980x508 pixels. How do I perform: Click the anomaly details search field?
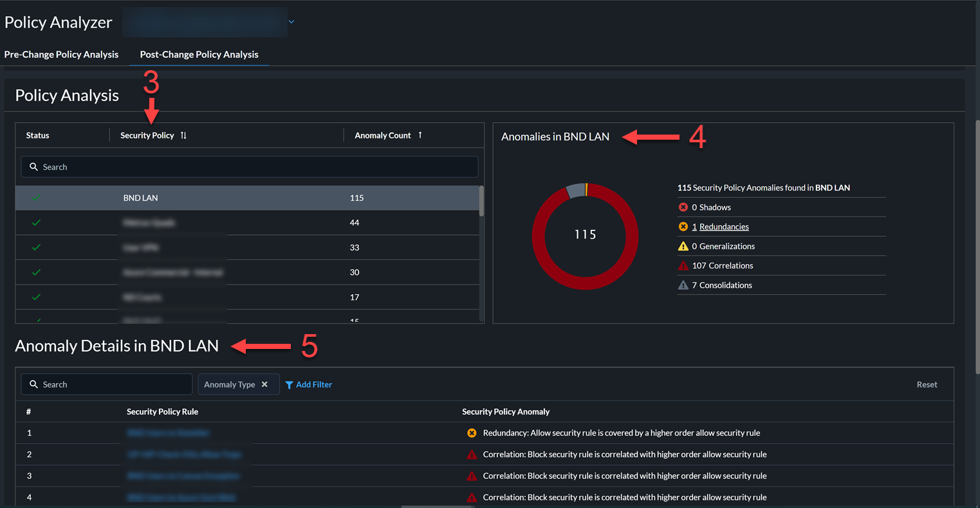tap(107, 384)
